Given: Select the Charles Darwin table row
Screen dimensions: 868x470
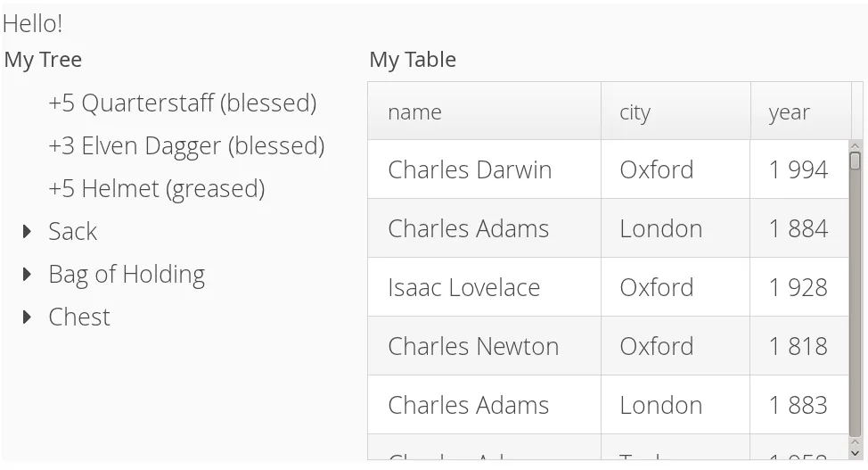Looking at the screenshot, I should click(x=470, y=169).
